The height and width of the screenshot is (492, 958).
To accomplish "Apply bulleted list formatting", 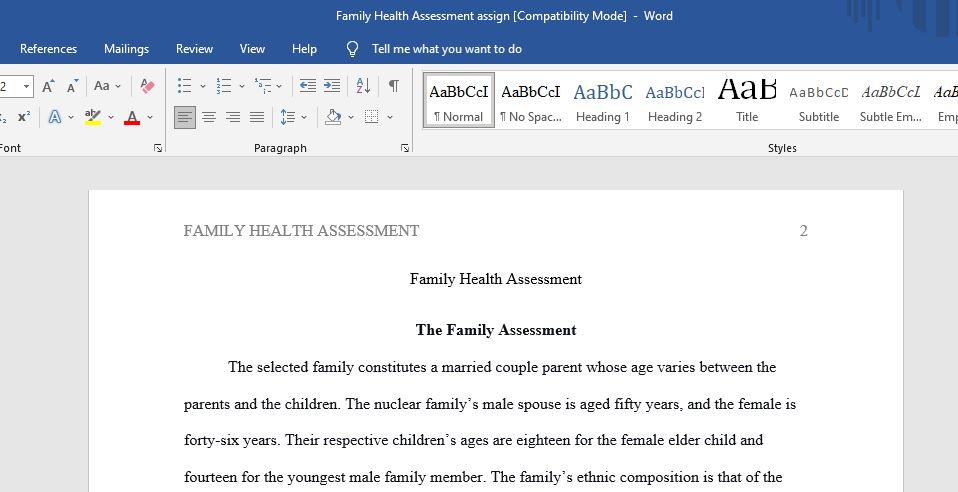I will click(184, 86).
